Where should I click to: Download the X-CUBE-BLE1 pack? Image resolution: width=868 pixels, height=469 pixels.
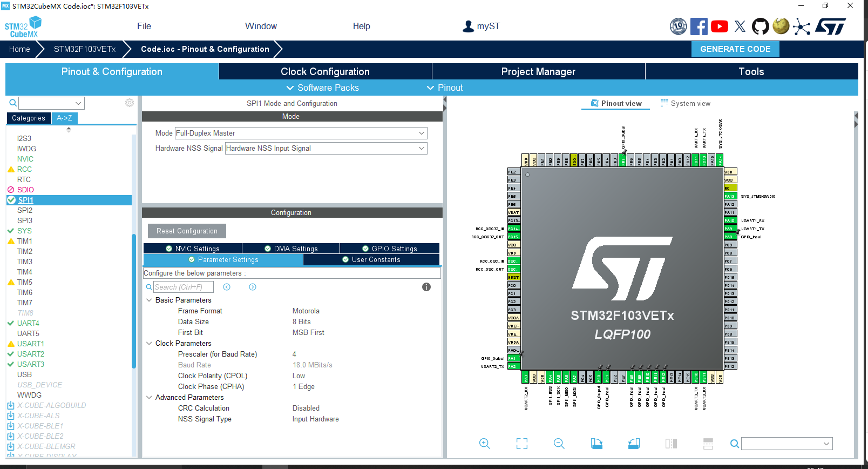coord(10,426)
